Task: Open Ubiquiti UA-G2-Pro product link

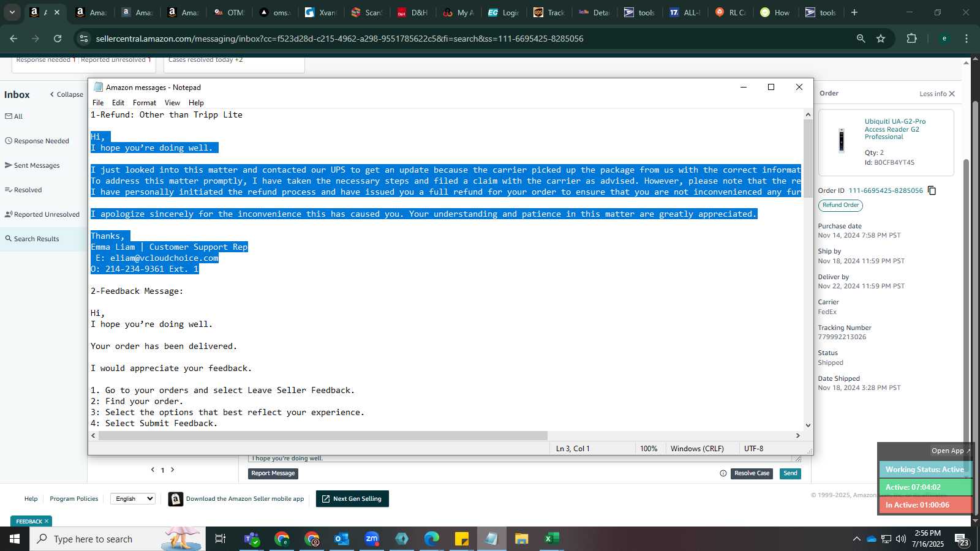Action: pos(895,129)
